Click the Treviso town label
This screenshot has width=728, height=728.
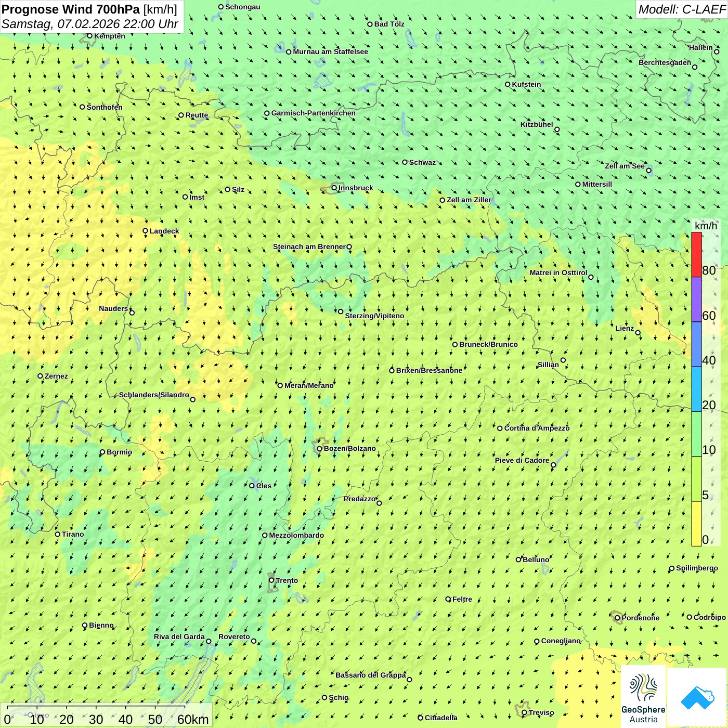pos(541,712)
